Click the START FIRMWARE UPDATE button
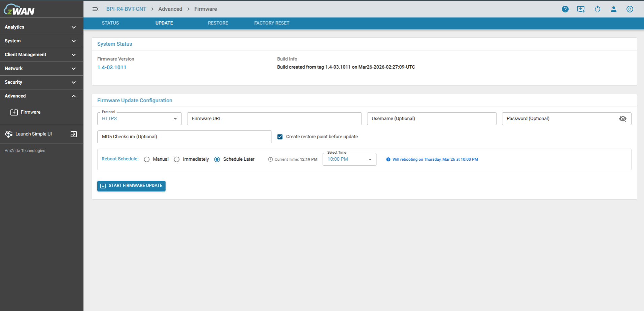This screenshot has height=311, width=644. coord(131,186)
